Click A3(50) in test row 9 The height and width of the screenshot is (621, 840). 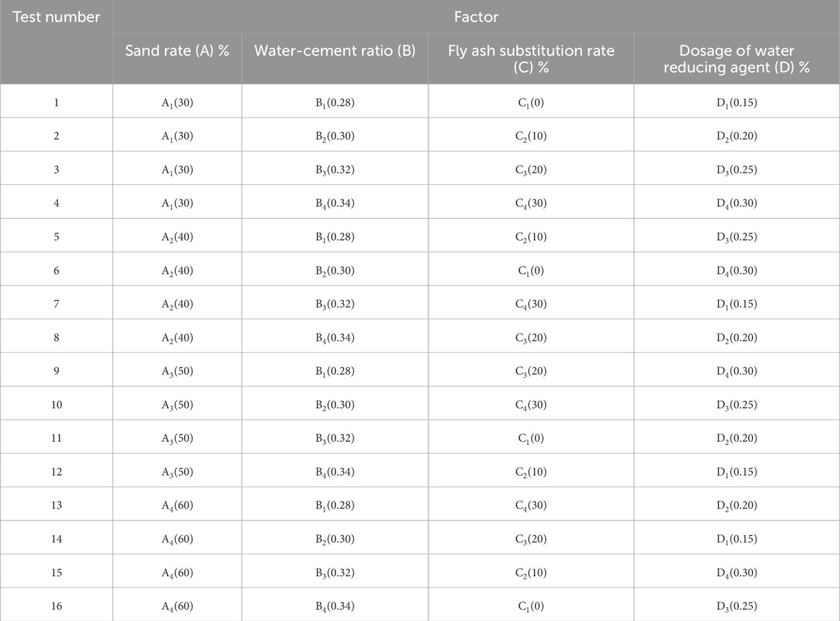point(178,371)
